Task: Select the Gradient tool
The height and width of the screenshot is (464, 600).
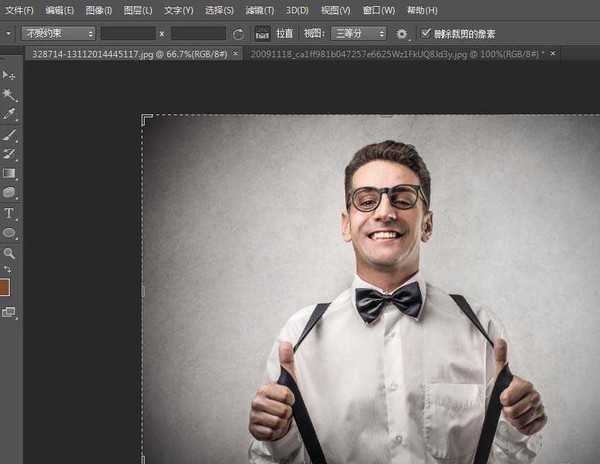Action: [x=9, y=173]
